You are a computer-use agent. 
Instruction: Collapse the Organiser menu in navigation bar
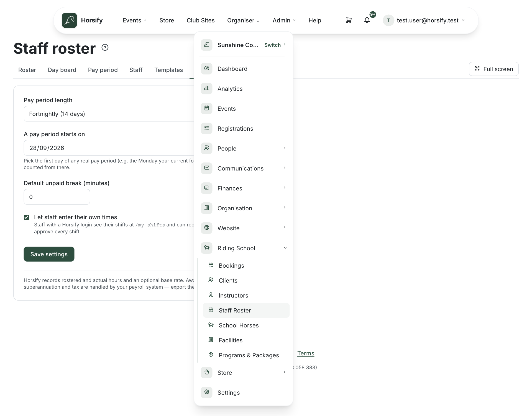243,20
